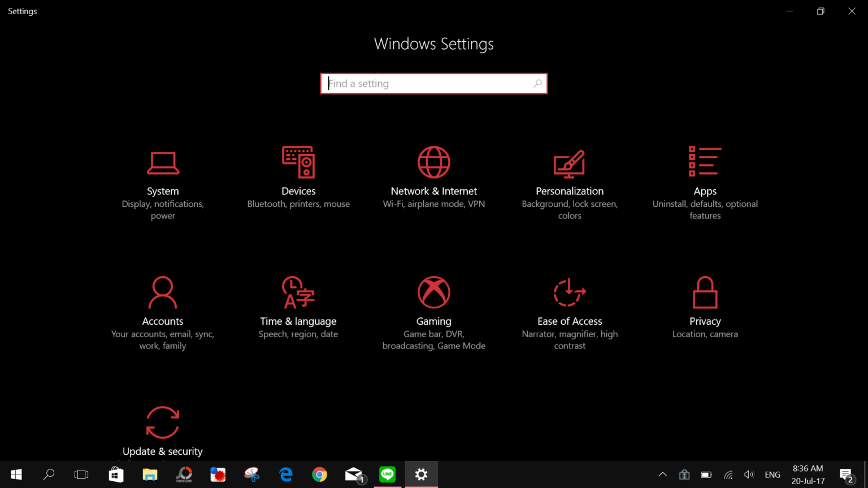The height and width of the screenshot is (488, 868).
Task: Open Devices settings icon
Action: (x=298, y=162)
